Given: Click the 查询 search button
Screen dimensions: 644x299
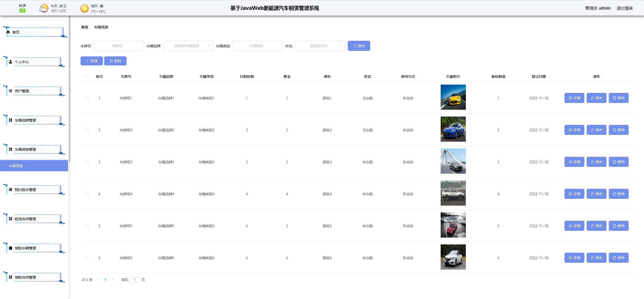Looking at the screenshot, I should 359,46.
